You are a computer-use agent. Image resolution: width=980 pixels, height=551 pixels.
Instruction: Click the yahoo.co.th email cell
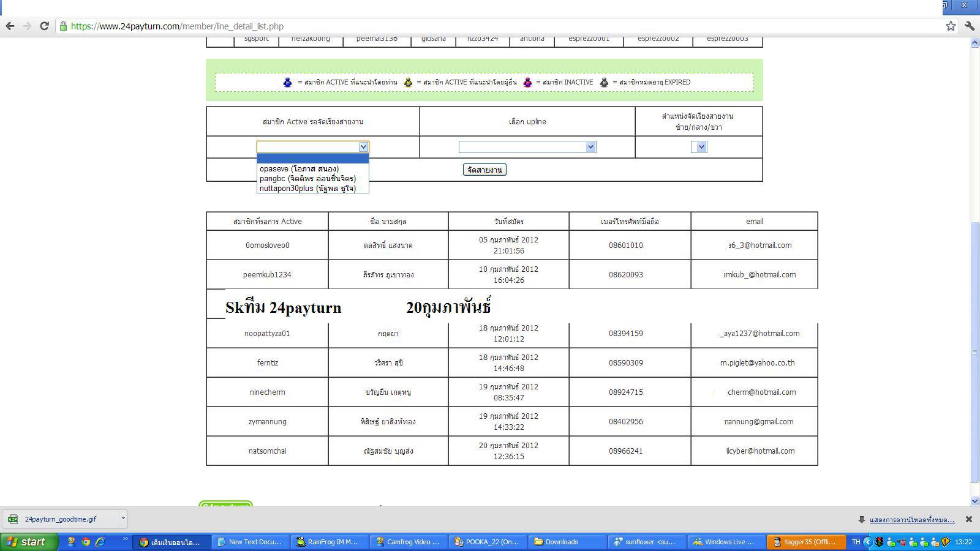coord(755,362)
